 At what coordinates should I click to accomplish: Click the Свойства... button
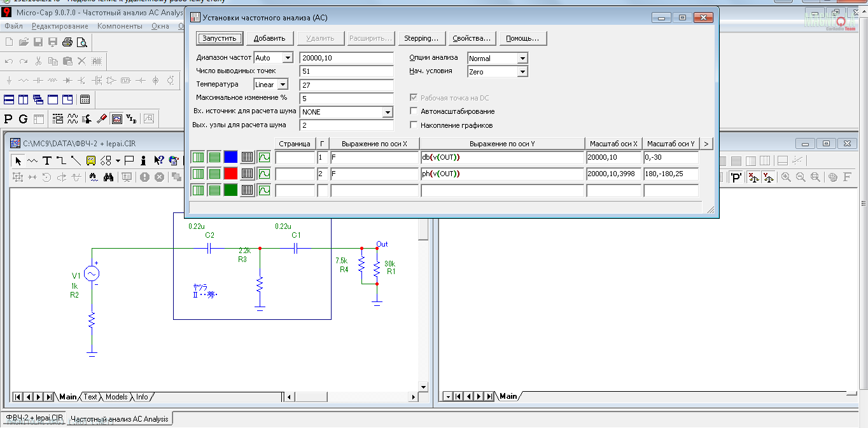471,38
